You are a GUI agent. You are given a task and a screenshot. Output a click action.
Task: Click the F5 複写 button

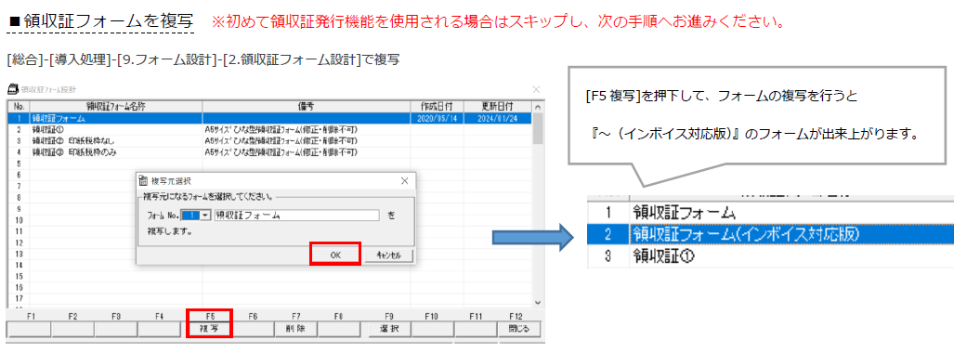pos(209,329)
